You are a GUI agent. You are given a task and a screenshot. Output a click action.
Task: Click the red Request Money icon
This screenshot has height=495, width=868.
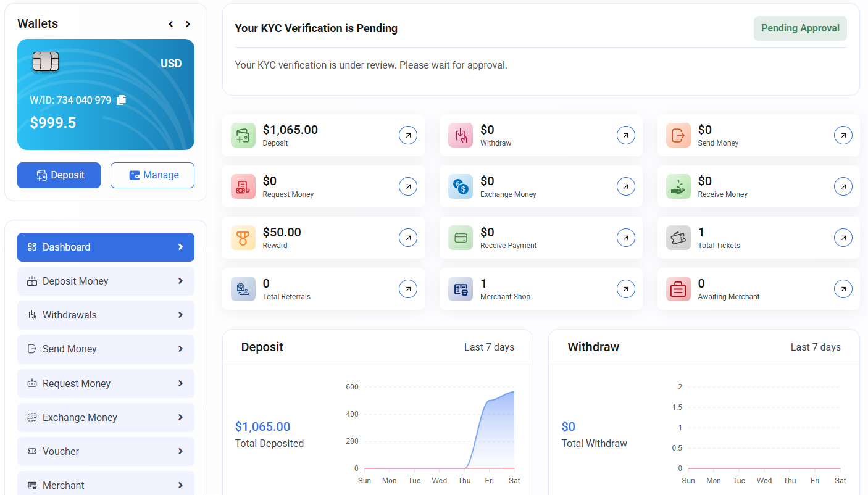[243, 186]
